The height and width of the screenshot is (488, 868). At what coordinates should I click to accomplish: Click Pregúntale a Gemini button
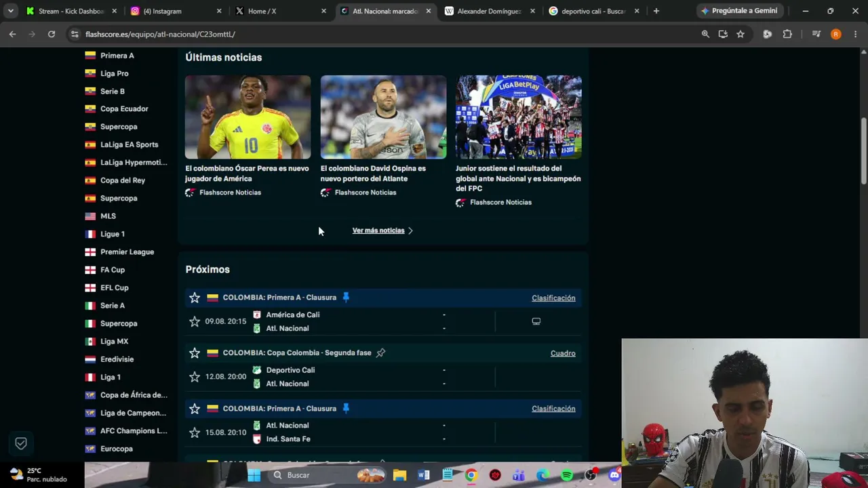tap(739, 11)
